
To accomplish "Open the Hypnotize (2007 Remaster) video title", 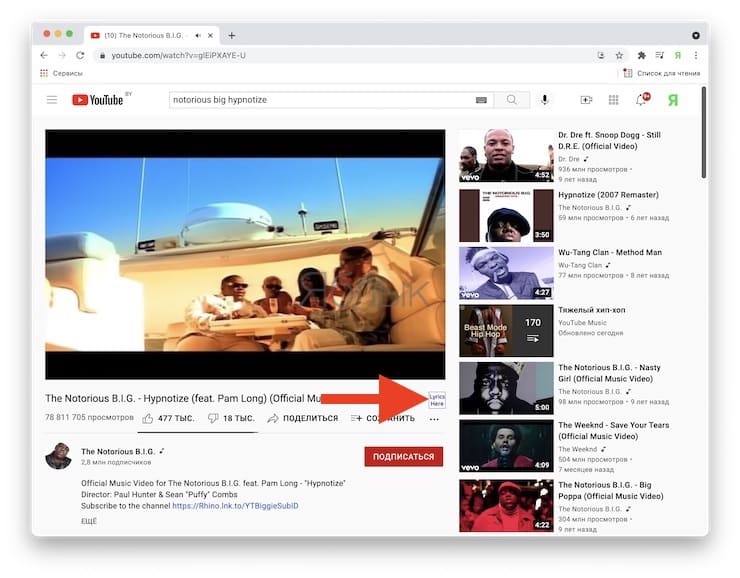I will point(608,195).
